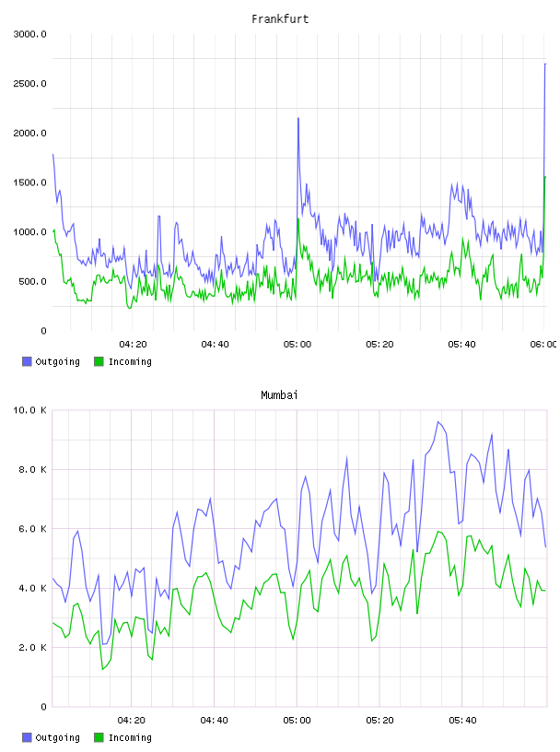Click the 04:40 label on the Frankfurt time axis
560x752 pixels.
pyautogui.click(x=215, y=345)
